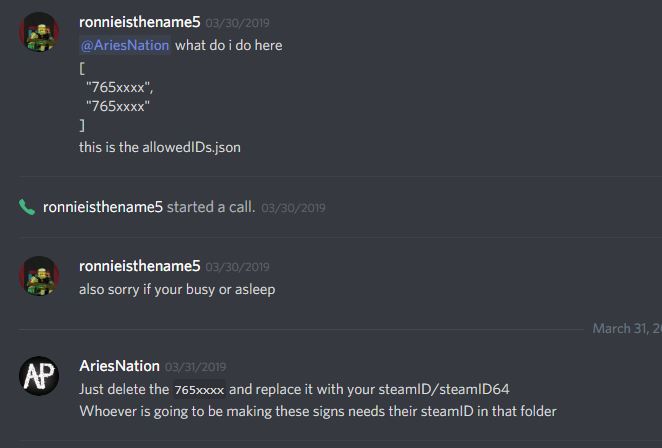Click ronnieisthename5's name in the started-a-call notice
This screenshot has width=662, height=448.
(x=103, y=207)
